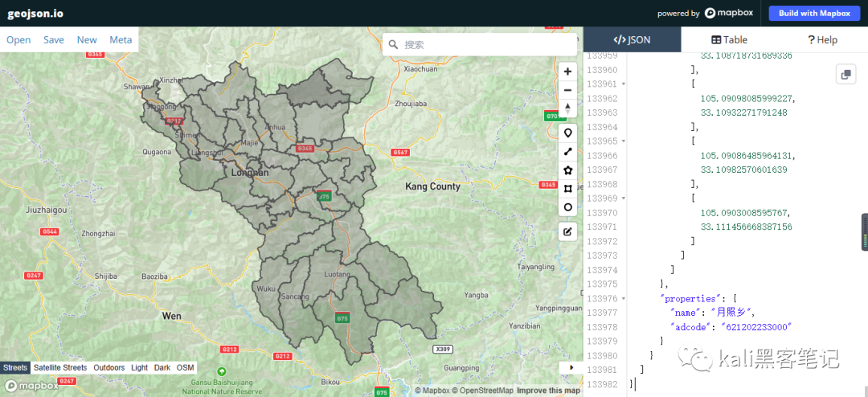Switch the basemap to Streets
The height and width of the screenshot is (397, 868).
point(15,367)
